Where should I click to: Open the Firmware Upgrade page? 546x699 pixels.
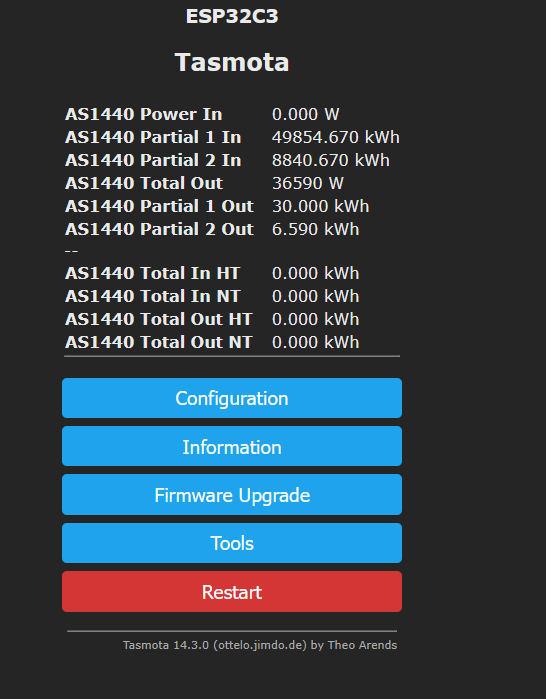(232, 495)
